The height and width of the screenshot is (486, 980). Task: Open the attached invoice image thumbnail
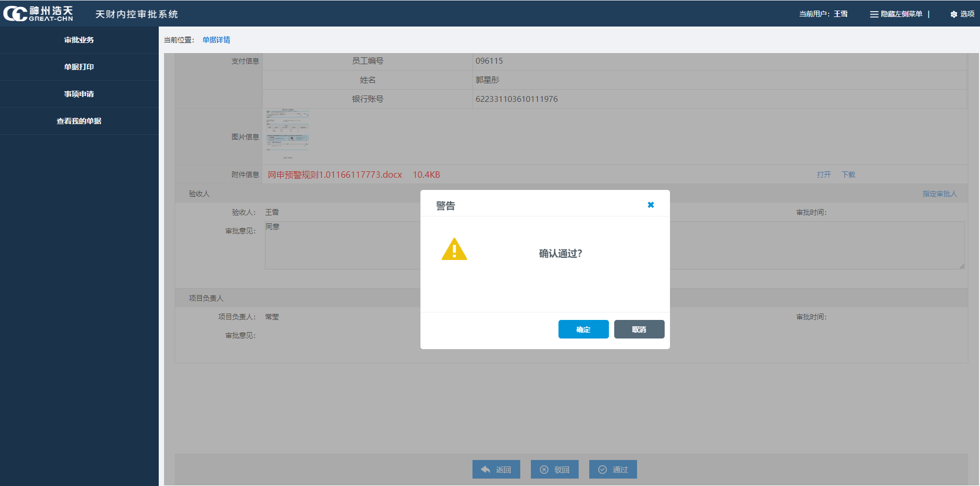[x=287, y=135]
